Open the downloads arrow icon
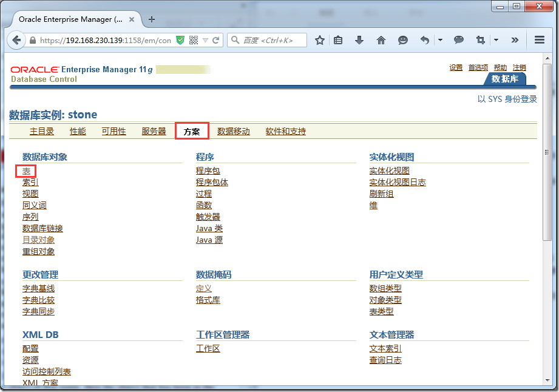This screenshot has height=392, width=559. pos(359,41)
